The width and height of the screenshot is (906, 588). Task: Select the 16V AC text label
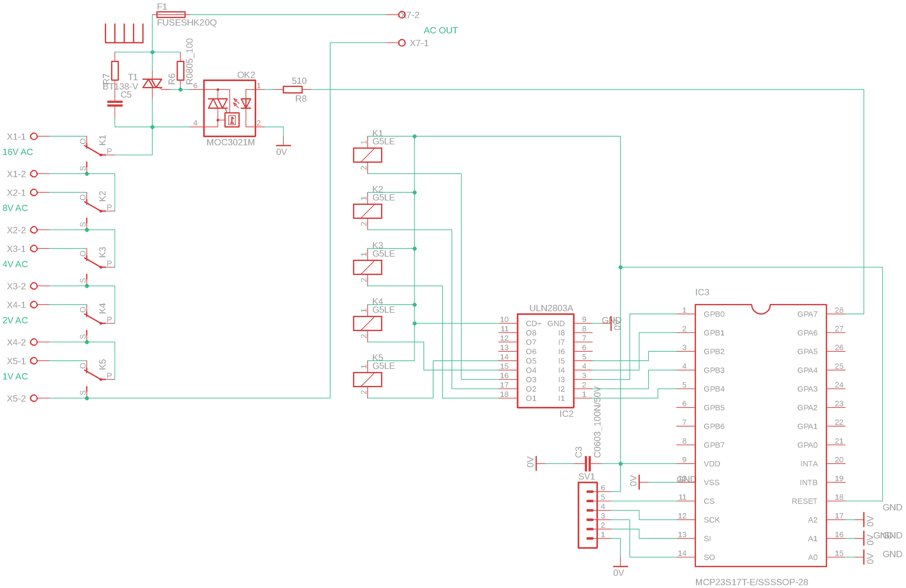(x=17, y=152)
